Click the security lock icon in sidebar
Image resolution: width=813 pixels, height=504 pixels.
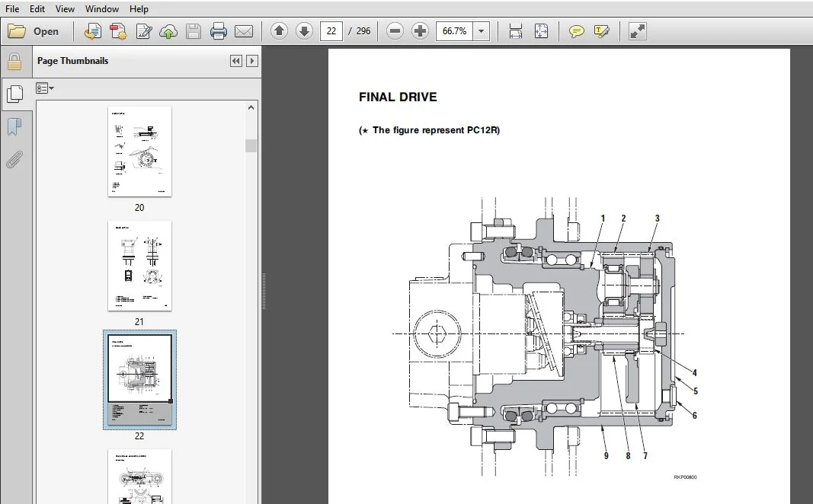click(x=14, y=62)
